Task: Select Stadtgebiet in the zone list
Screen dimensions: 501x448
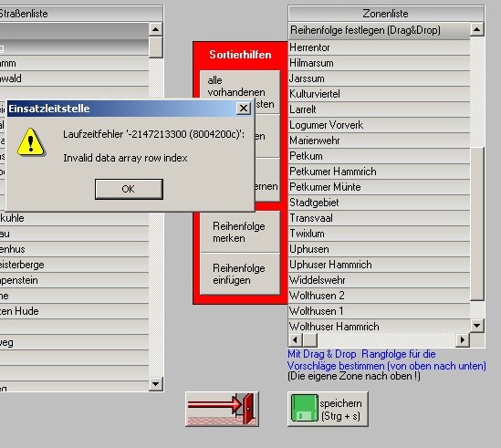Action: click(x=379, y=203)
